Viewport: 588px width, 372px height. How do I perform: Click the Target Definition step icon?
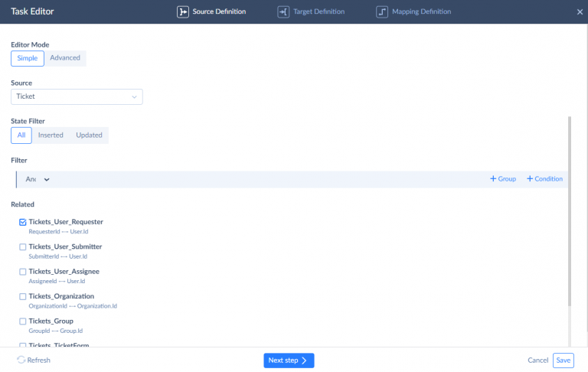coord(283,12)
